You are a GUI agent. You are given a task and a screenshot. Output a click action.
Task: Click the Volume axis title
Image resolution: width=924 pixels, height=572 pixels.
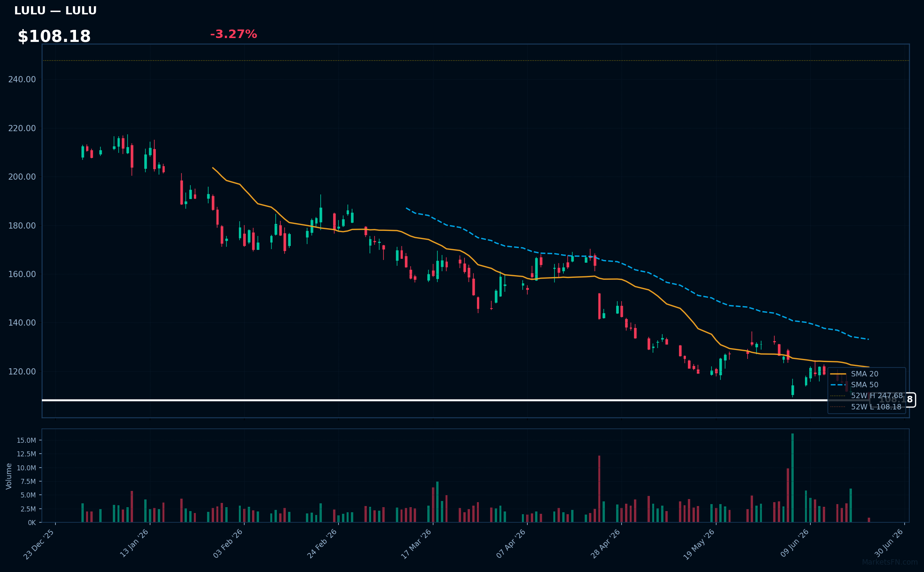(x=9, y=476)
